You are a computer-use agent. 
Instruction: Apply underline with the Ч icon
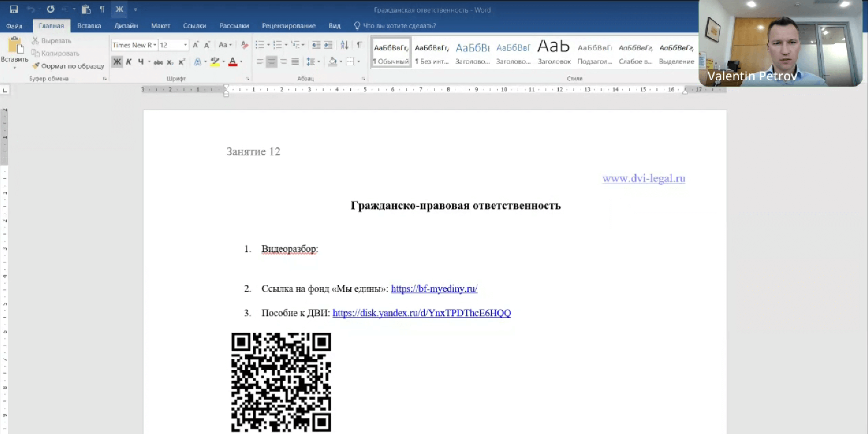click(141, 61)
